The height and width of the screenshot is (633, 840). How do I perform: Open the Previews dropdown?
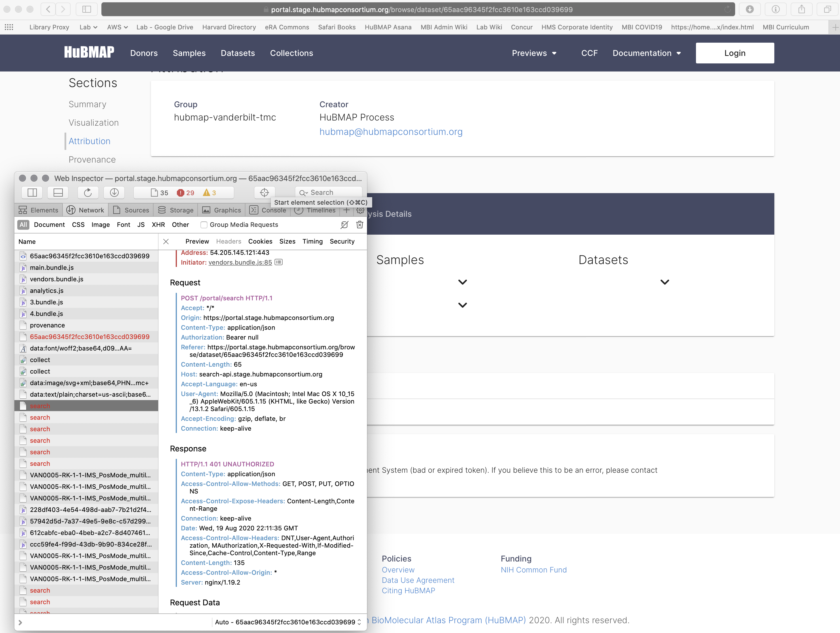[x=535, y=53]
